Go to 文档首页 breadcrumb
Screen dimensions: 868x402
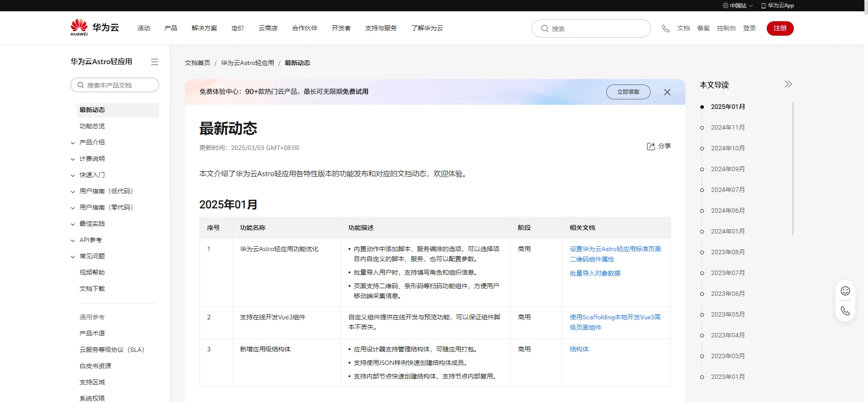198,63
